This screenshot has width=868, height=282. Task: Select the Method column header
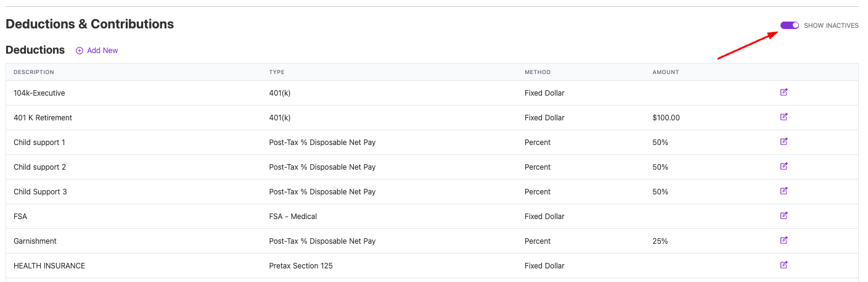click(538, 72)
